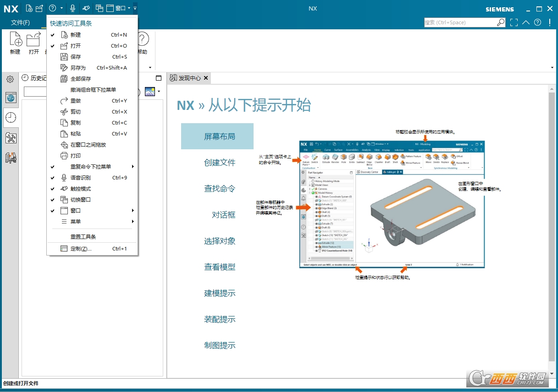Open the dropdown arrow beside the History picture icon

tap(159, 92)
